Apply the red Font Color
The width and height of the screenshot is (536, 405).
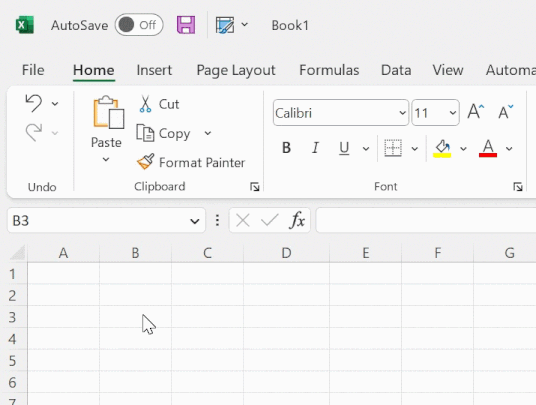[488, 148]
